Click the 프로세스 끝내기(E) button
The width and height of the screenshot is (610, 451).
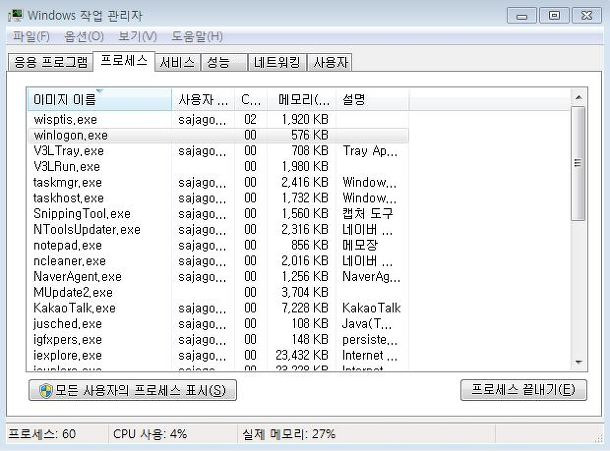523,390
